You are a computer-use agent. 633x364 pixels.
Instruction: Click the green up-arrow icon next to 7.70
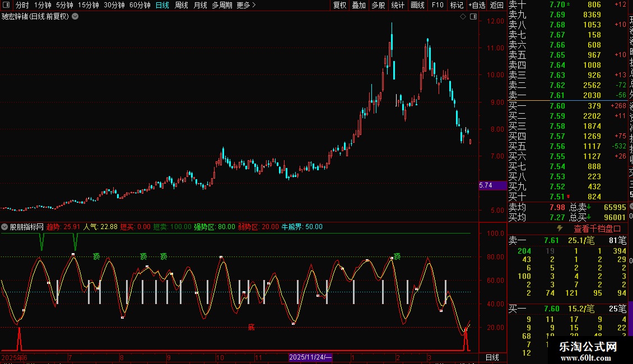tap(569, 4)
